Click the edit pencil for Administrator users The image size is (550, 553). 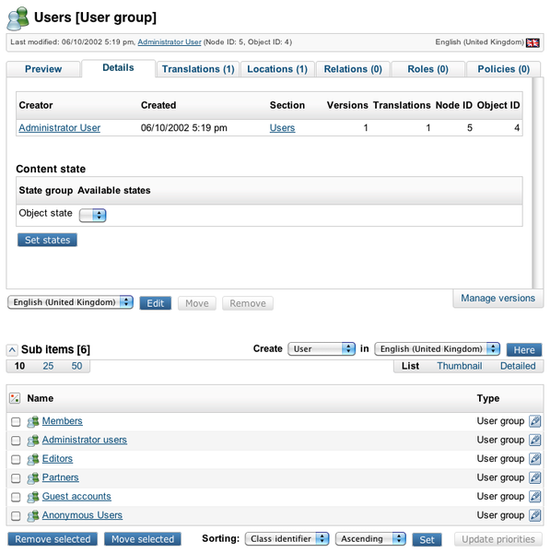tap(534, 440)
